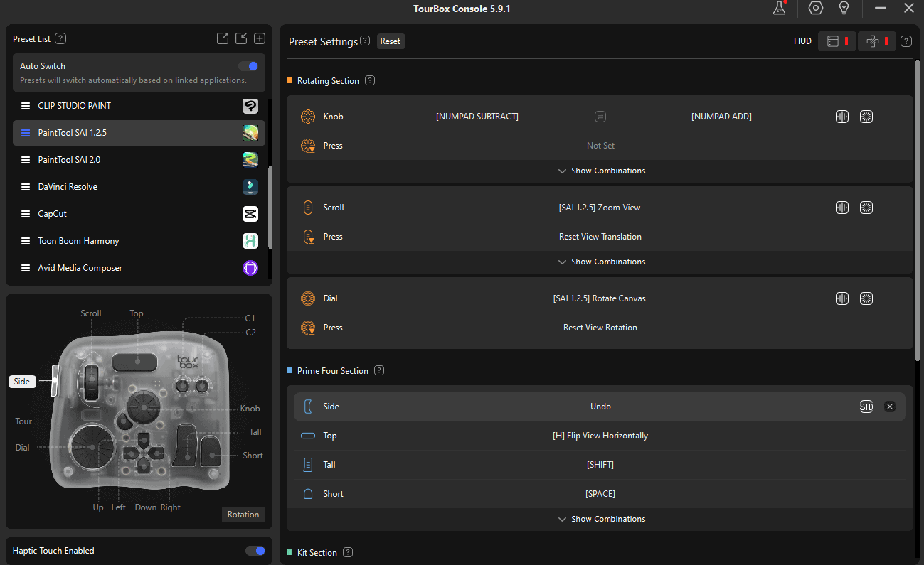Click the PaintTool SAI 2.0 app icon
This screenshot has width=924, height=565.
click(250, 160)
